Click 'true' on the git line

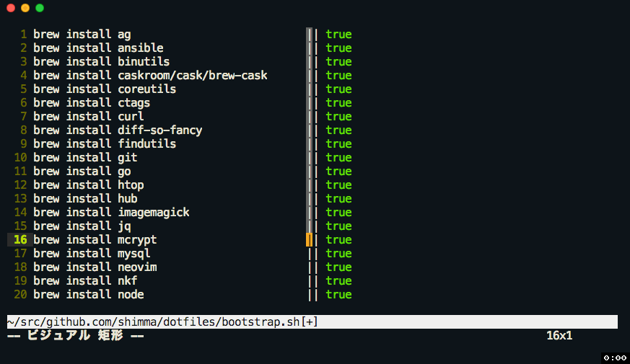[338, 157]
